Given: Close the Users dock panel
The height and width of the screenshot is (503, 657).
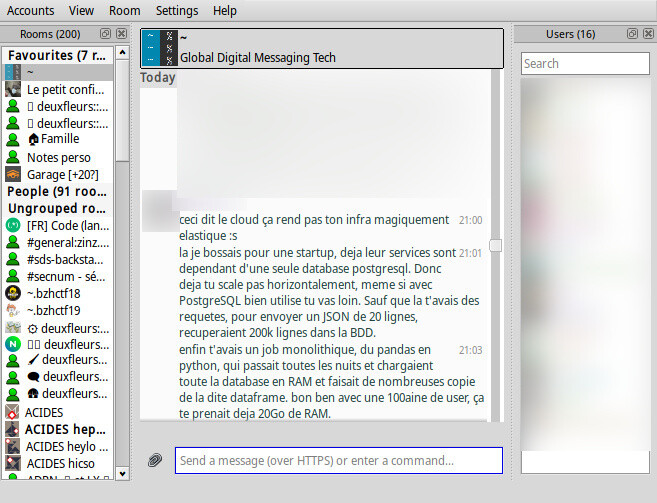Looking at the screenshot, I should [x=648, y=34].
